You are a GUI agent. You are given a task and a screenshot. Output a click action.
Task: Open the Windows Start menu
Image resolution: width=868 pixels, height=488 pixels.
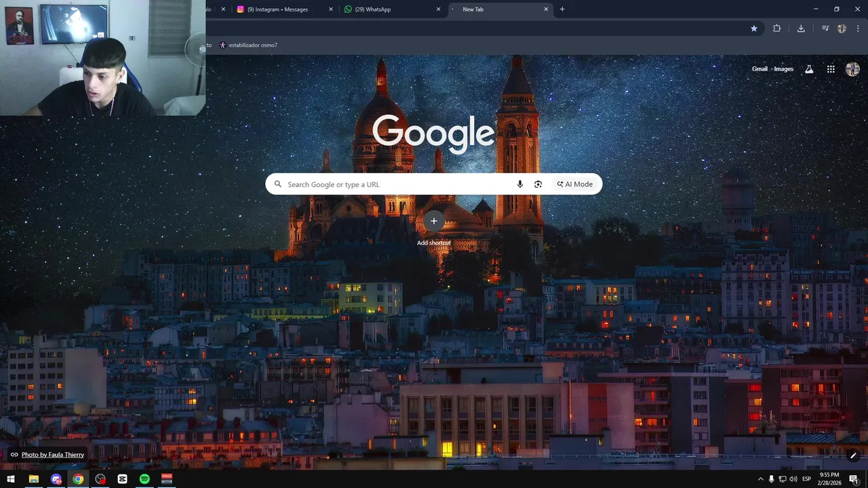pos(11,479)
